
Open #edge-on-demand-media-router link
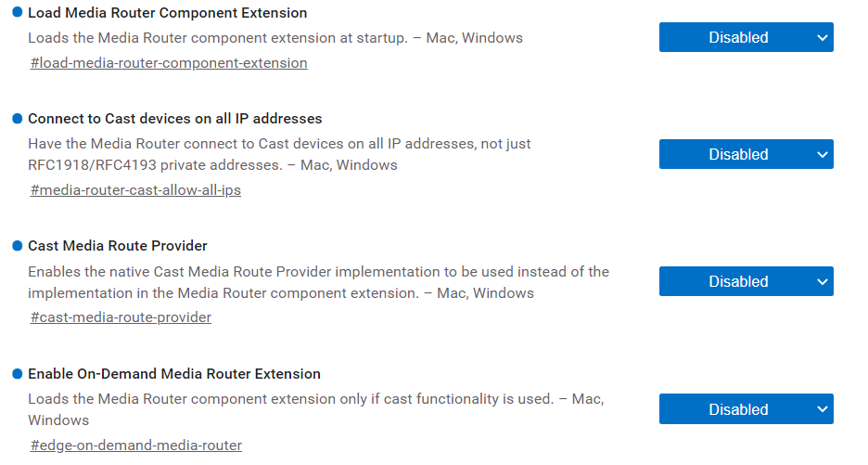(x=136, y=446)
